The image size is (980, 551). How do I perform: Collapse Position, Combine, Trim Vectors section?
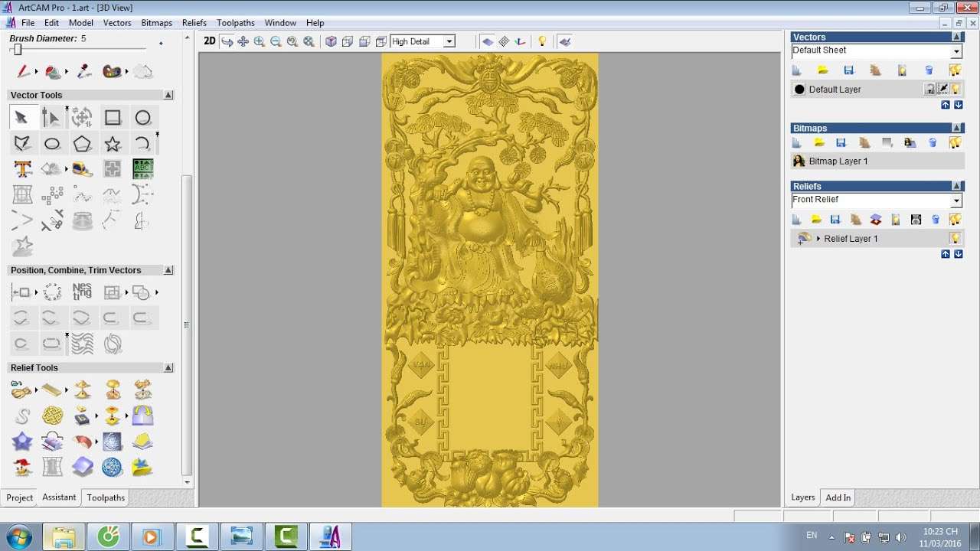[168, 270]
